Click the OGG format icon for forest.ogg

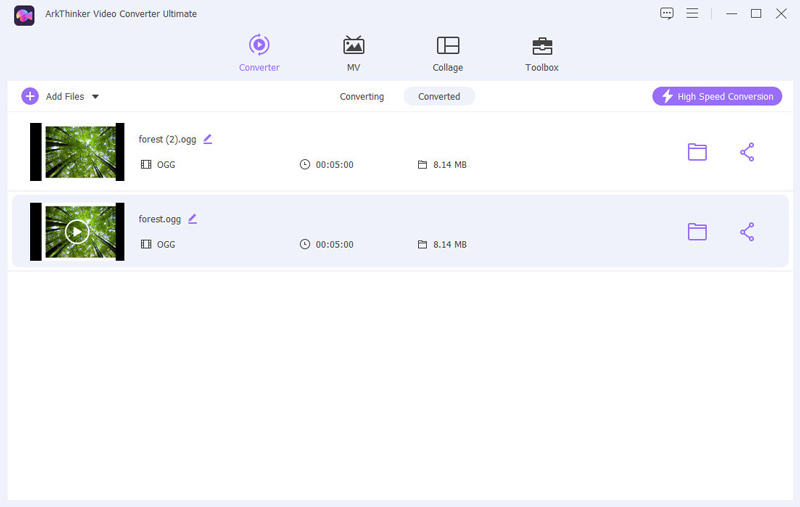point(146,244)
